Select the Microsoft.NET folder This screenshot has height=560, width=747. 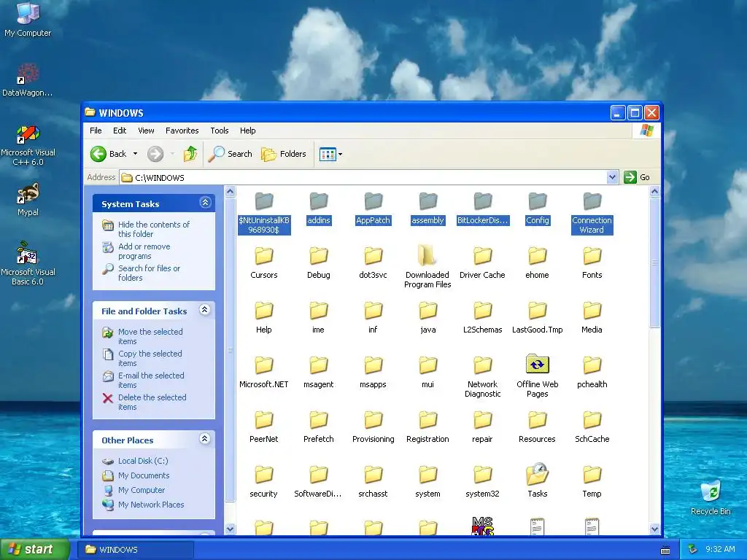(x=263, y=372)
